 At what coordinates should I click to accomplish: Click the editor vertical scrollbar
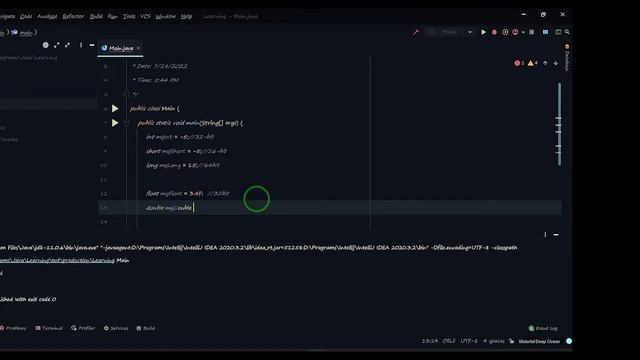559,124
